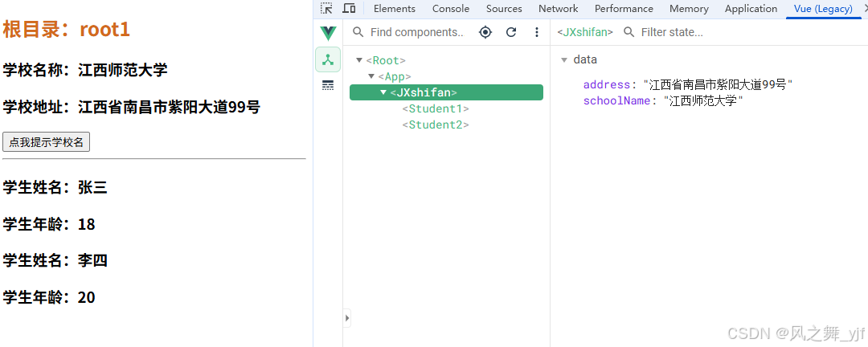The width and height of the screenshot is (868, 347).
Task: Click the schoolName data property
Action: coord(616,100)
